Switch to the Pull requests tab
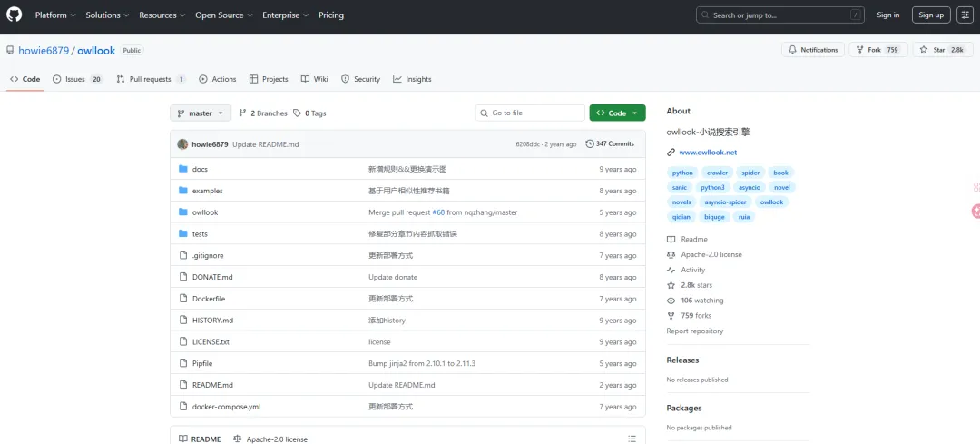Screen dimensions: 980x444 tap(151, 79)
